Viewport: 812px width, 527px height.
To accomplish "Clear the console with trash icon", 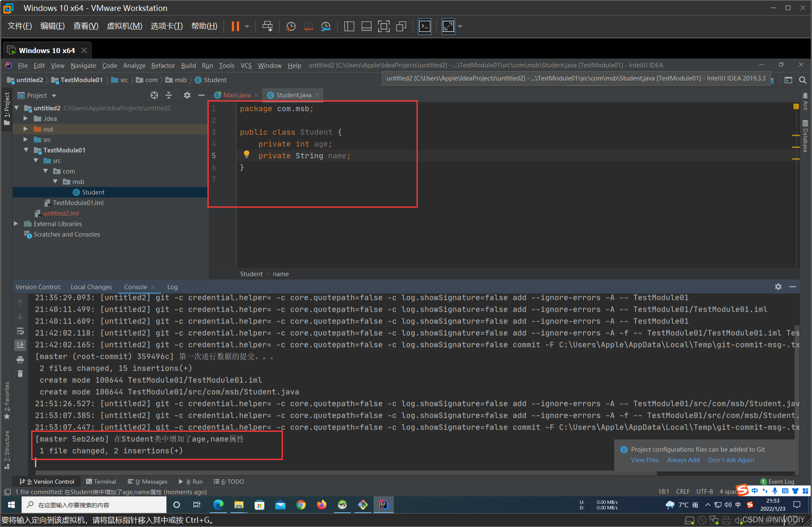I will 20,374.
